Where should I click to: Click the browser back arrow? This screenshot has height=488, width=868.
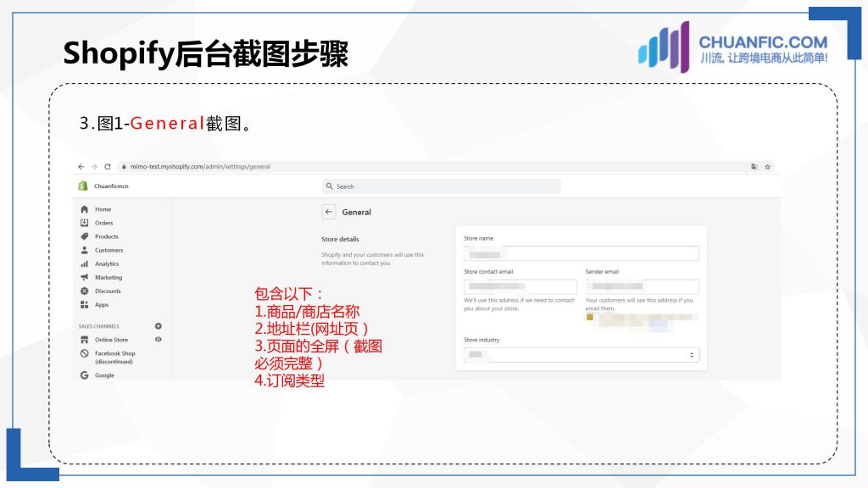coord(81,167)
